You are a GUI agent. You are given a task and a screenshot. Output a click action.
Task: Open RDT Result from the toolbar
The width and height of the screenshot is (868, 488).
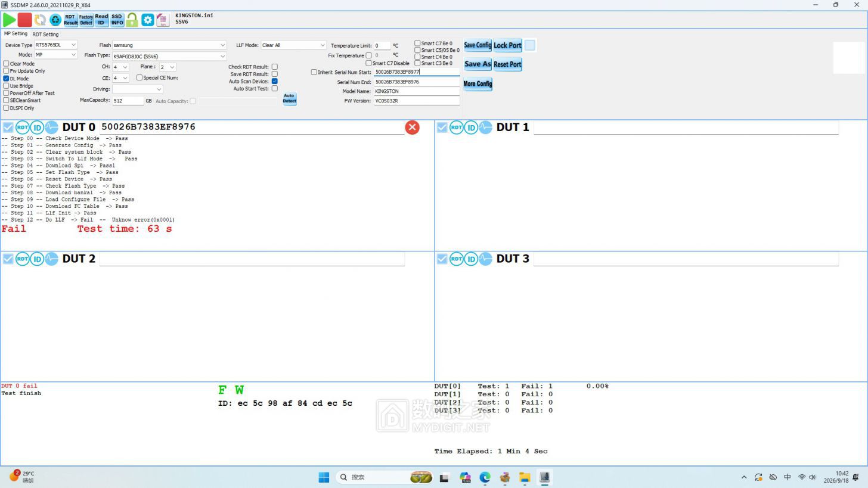point(70,20)
